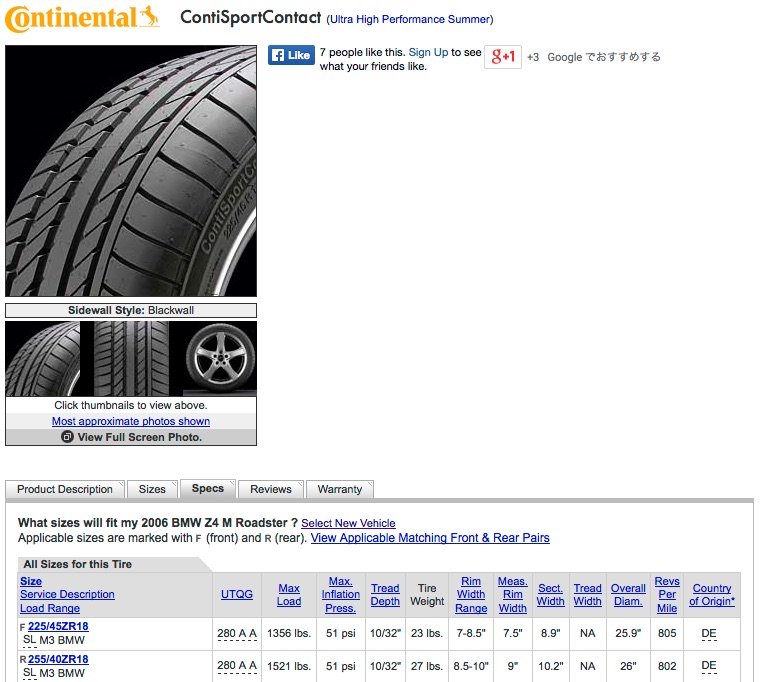The height and width of the screenshot is (682, 760).
Task: Click the Sect. Width column header
Action: click(x=551, y=595)
